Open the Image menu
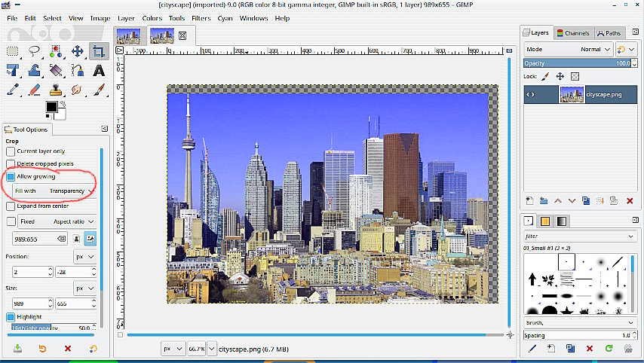 (100, 18)
